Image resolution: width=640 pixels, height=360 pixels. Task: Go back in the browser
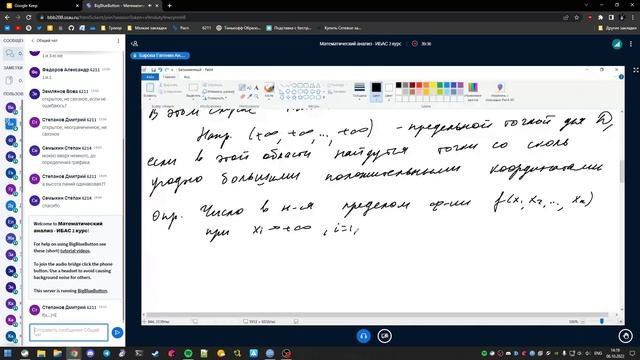(7, 18)
